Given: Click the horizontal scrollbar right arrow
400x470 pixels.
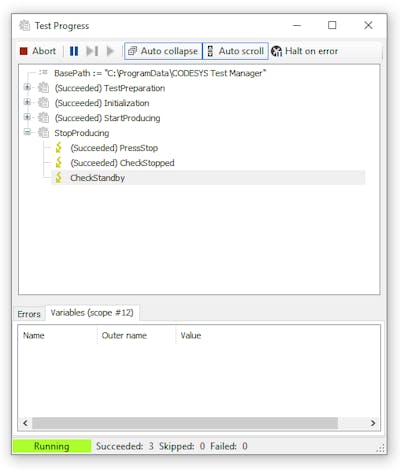Looking at the screenshot, I should (x=373, y=423).
